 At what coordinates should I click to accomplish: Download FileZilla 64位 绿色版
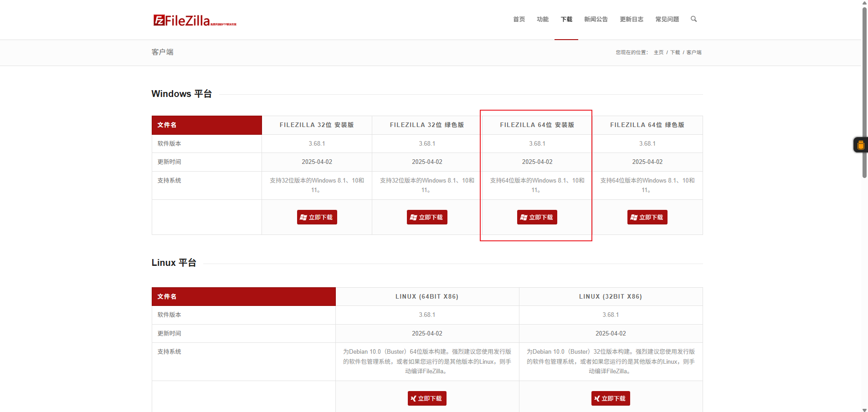647,217
